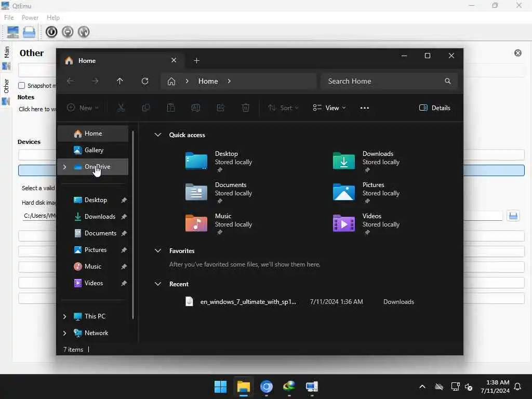The width and height of the screenshot is (532, 399).
Task: Click the QtEmu pause machine icon
Action: (68, 32)
